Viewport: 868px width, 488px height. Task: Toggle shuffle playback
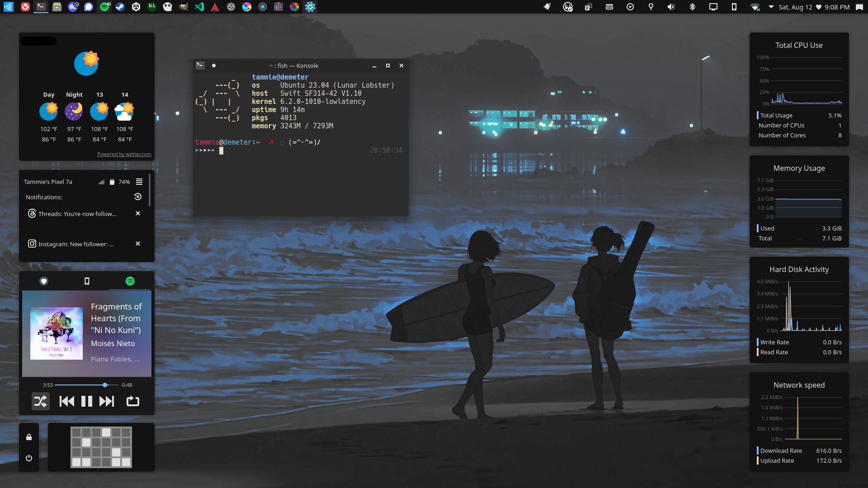40,401
